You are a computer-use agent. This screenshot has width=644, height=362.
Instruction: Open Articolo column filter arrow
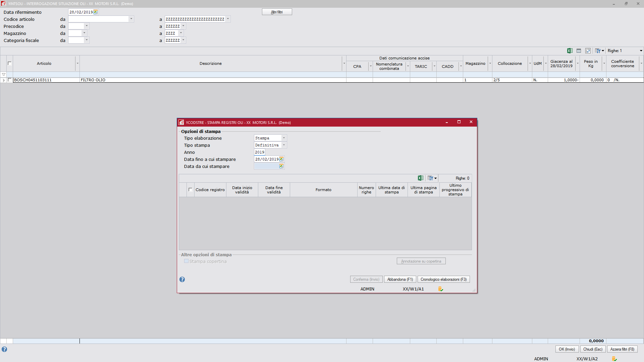click(x=77, y=63)
